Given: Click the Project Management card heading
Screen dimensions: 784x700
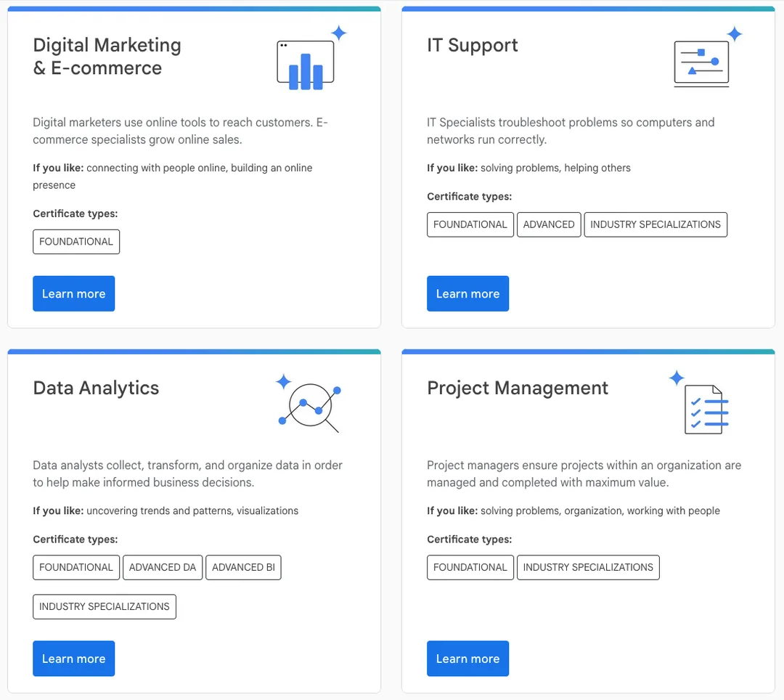Looking at the screenshot, I should [x=518, y=388].
